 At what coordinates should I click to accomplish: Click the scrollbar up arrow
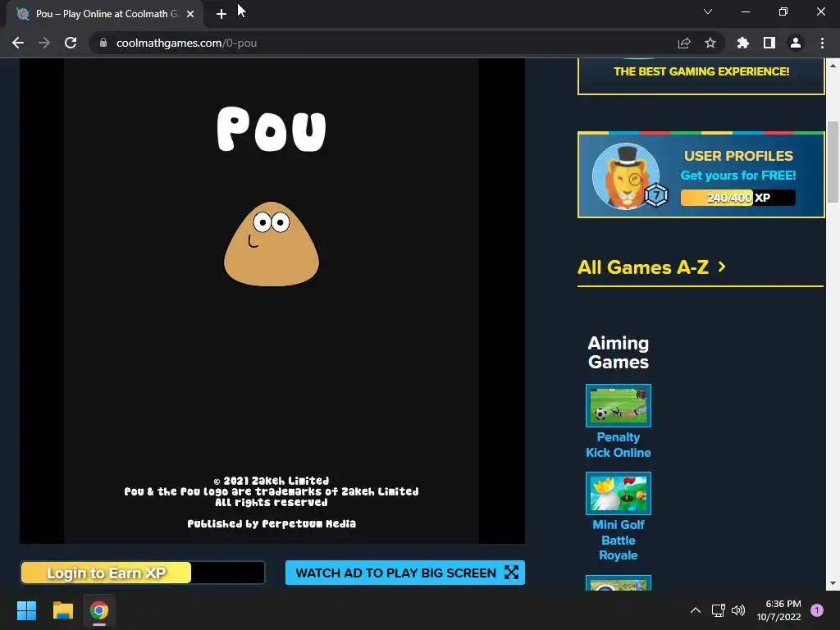point(833,66)
